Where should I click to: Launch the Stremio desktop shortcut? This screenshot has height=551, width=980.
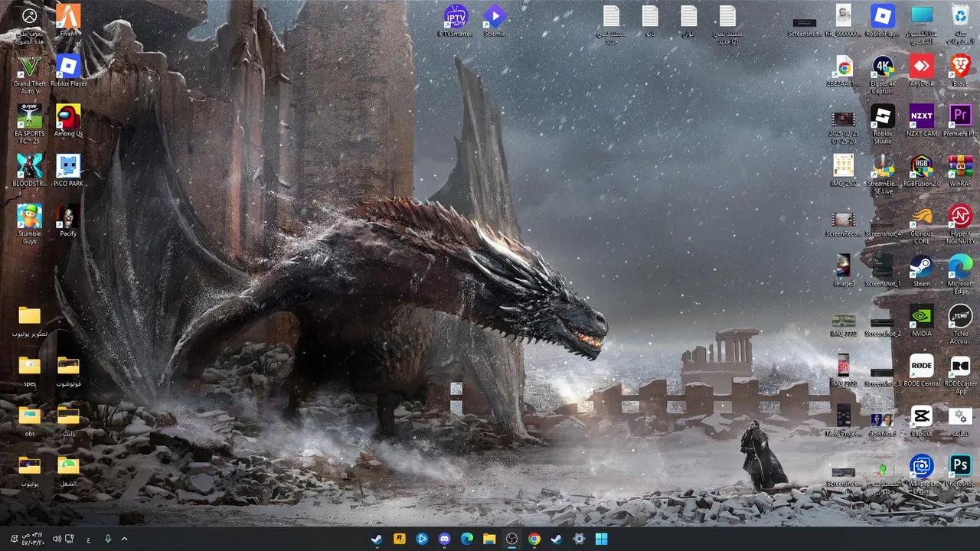495,21
